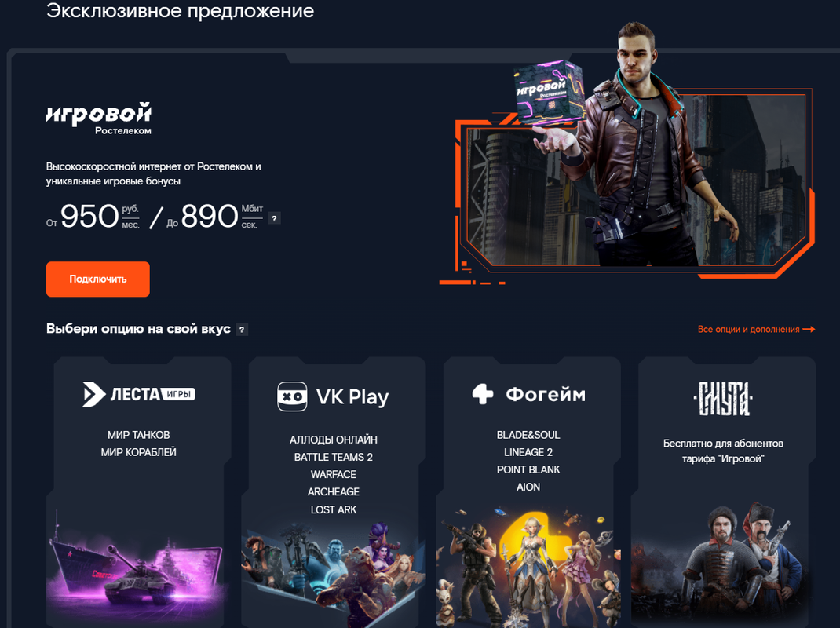Click the Игровой Ростелеком logo

(99, 118)
